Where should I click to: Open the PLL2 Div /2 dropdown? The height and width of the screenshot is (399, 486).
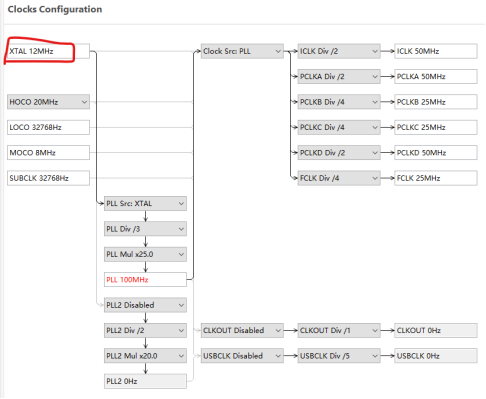tap(145, 330)
